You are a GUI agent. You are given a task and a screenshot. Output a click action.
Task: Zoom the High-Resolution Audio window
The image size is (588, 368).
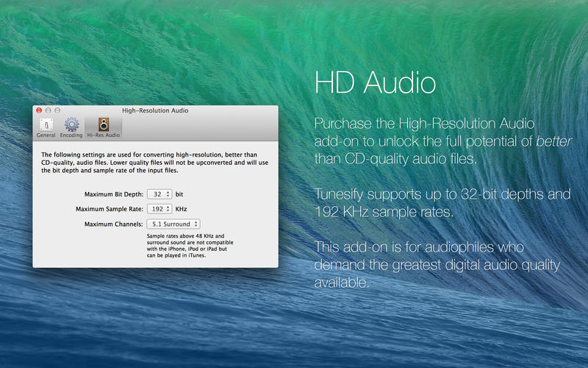pyautogui.click(x=57, y=110)
